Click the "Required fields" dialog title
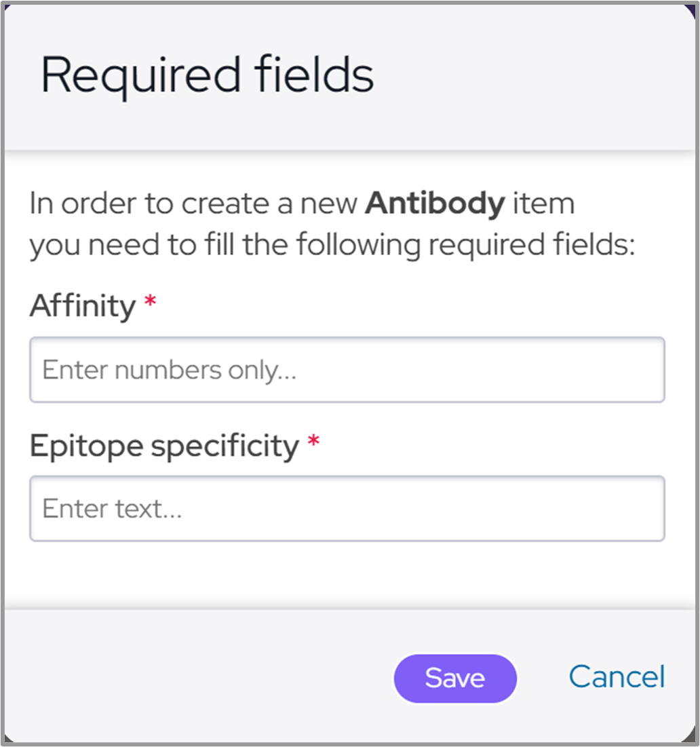This screenshot has height=747, width=700. click(x=207, y=75)
